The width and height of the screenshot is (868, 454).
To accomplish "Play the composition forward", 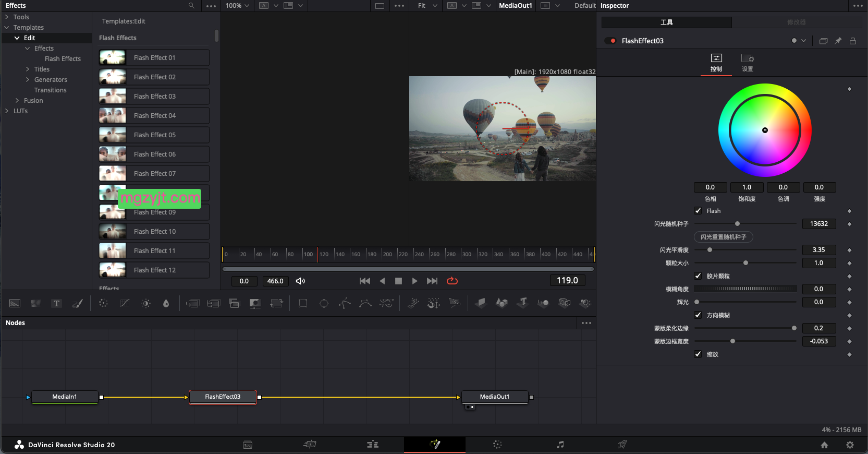I will pyautogui.click(x=414, y=281).
